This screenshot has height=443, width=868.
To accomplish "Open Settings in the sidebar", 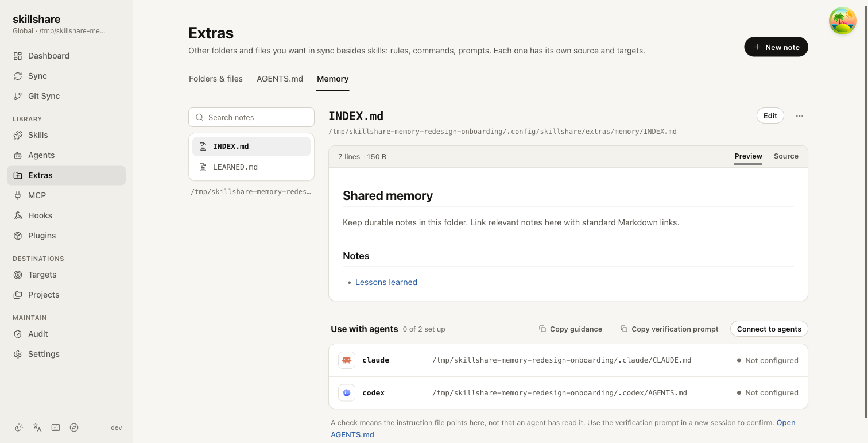I will pos(66,354).
